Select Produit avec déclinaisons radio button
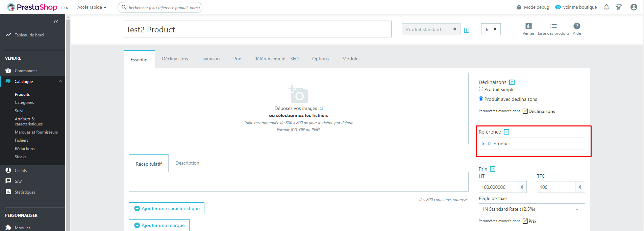Viewport: 644px width, 231px height. (x=481, y=99)
